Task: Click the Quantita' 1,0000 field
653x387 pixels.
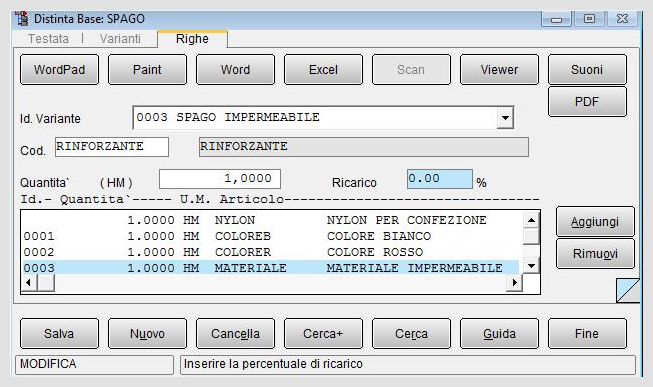Action: (220, 179)
